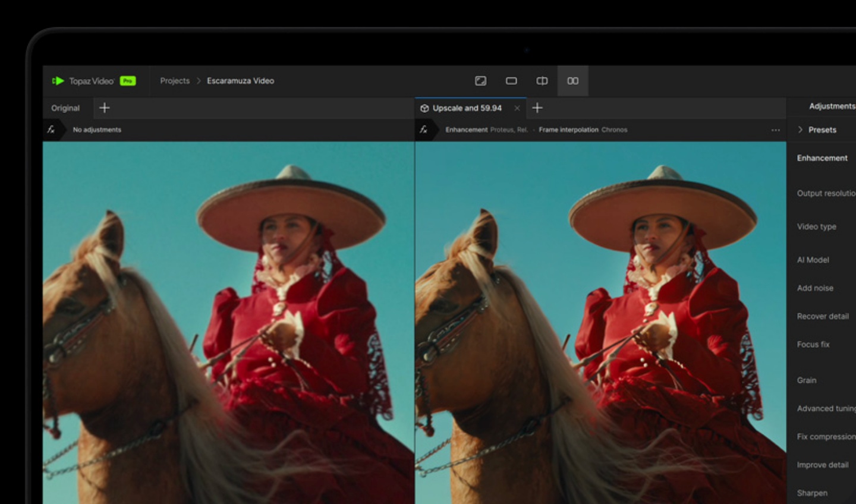Open the three-dot more options menu
Image resolution: width=856 pixels, height=504 pixels.
[x=775, y=130]
